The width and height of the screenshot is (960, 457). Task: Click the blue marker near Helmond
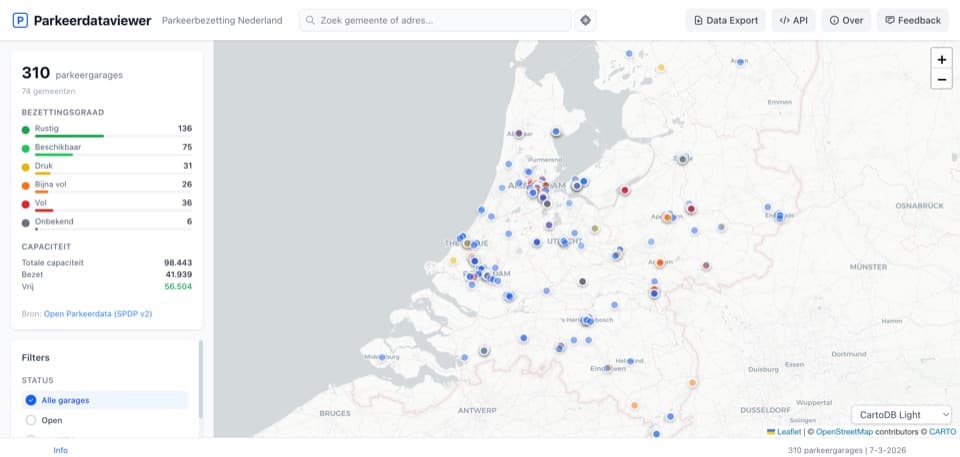pyautogui.click(x=630, y=361)
